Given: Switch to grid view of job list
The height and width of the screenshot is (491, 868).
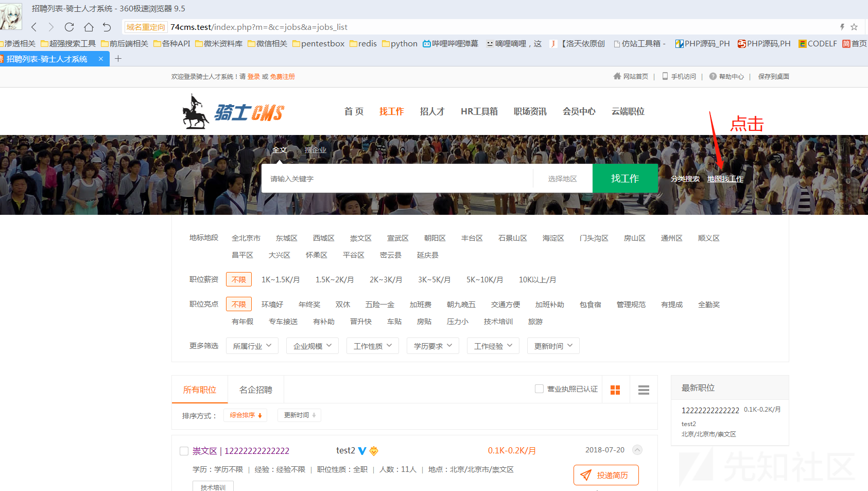Looking at the screenshot, I should click(x=615, y=390).
